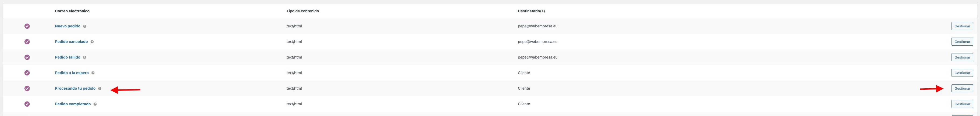Click the help icon next to Nuevo pedido
Screen dimensions: 980x116
(x=84, y=26)
